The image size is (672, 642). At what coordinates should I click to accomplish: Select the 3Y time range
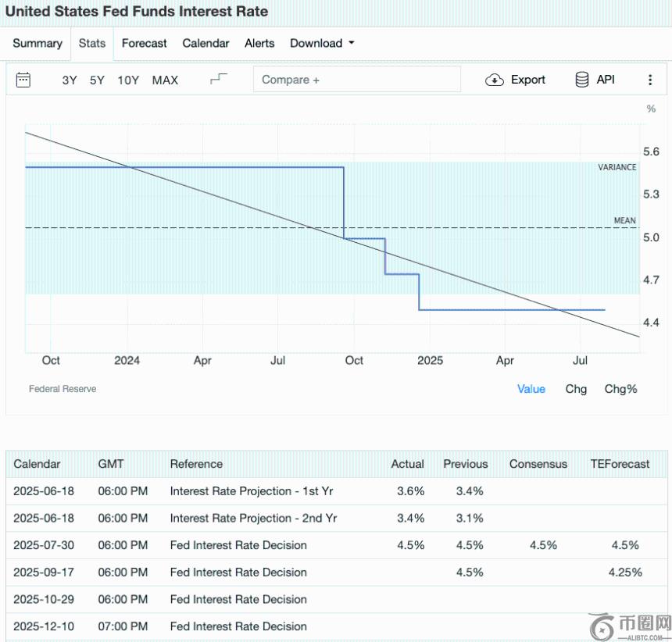[x=70, y=80]
